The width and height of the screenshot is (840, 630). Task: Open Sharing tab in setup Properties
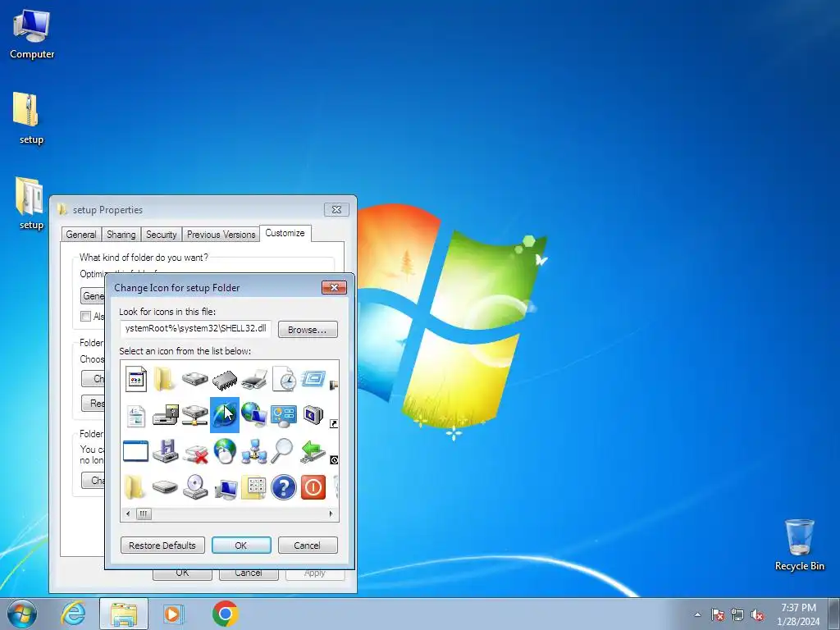(121, 235)
